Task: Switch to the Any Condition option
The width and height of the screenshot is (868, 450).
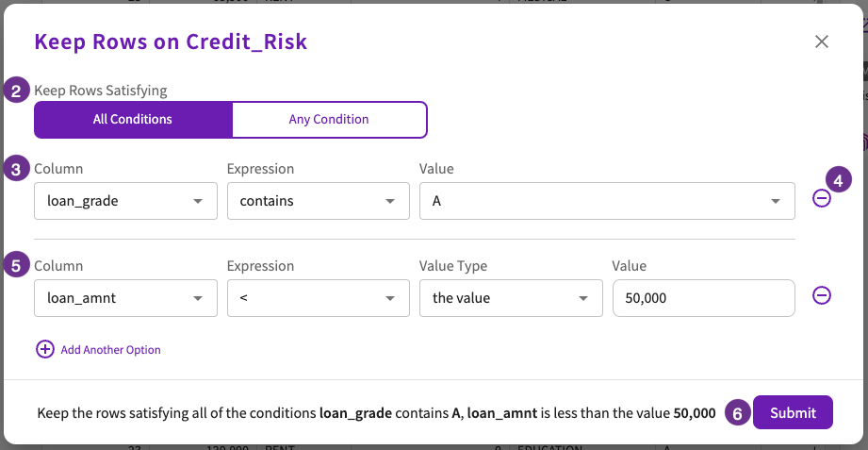Action: pos(329,119)
